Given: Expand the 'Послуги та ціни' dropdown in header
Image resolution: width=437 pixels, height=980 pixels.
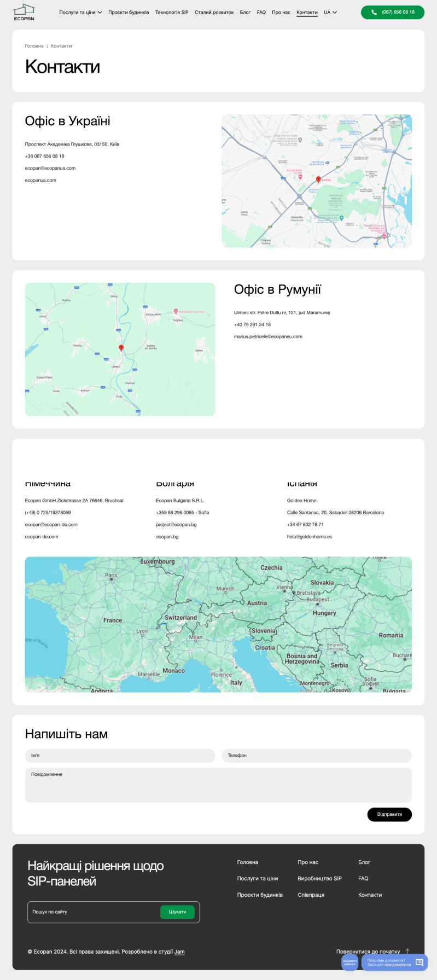Looking at the screenshot, I should point(80,13).
